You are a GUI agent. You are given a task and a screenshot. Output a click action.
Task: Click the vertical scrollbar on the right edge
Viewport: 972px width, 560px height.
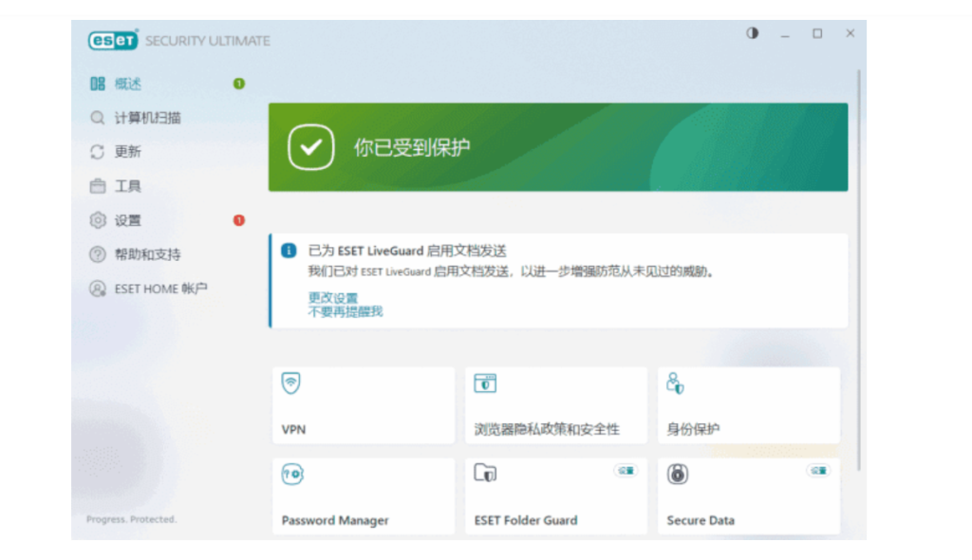point(859,266)
